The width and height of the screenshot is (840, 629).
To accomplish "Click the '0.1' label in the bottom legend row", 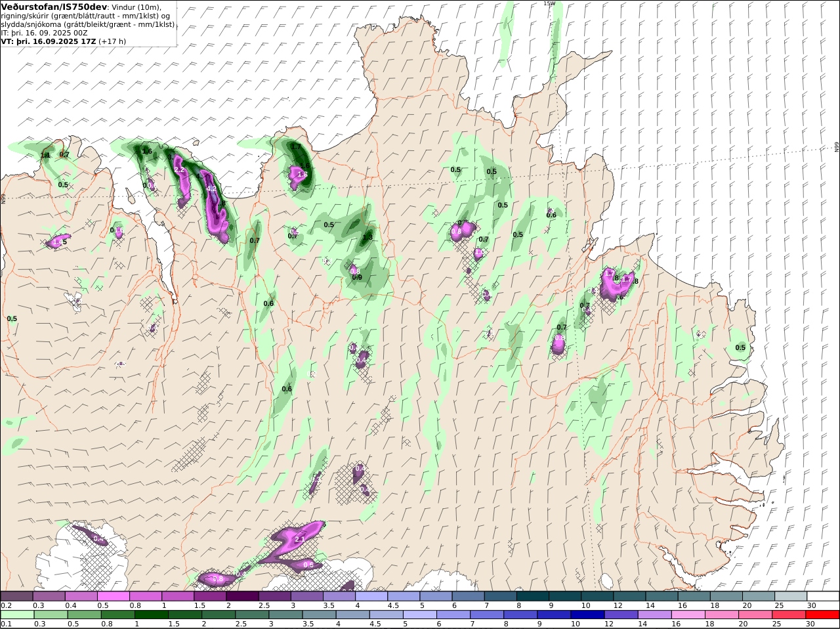I will point(6,624).
